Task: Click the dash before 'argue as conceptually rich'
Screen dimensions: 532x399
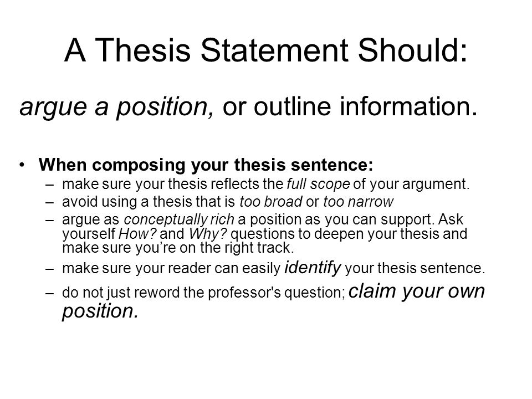Action: [49, 220]
